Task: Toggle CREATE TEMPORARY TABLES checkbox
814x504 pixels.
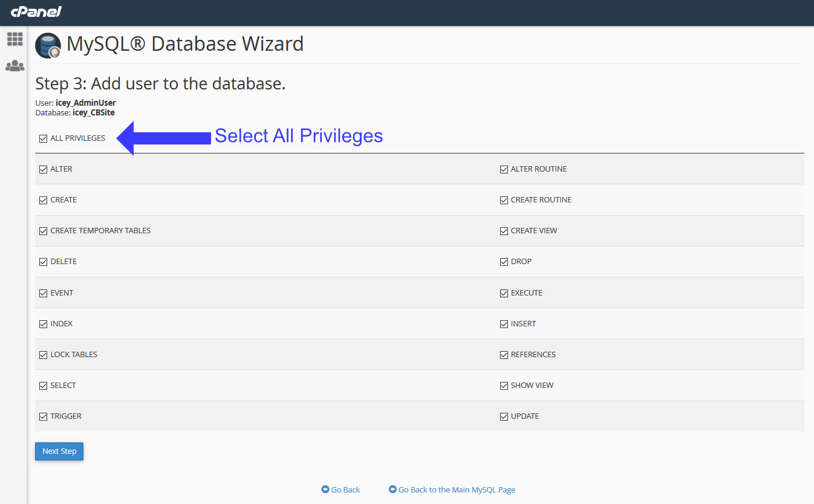Action: (x=43, y=231)
